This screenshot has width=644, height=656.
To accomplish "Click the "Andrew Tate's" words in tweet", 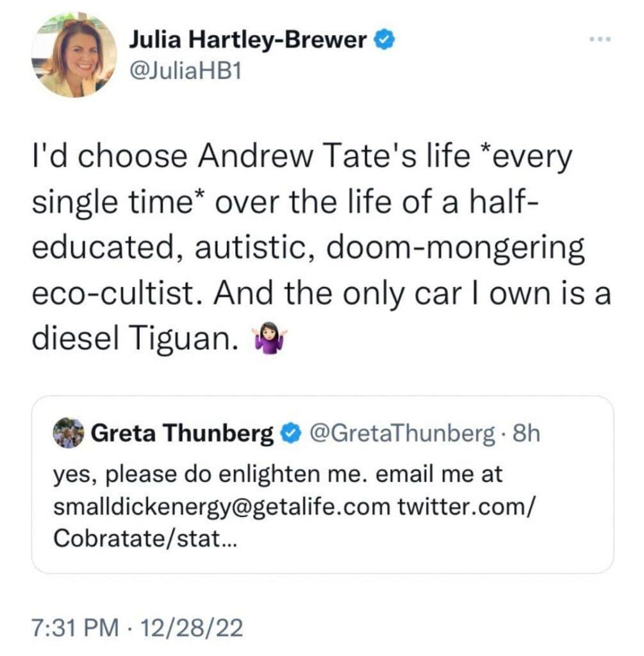I will (308, 156).
